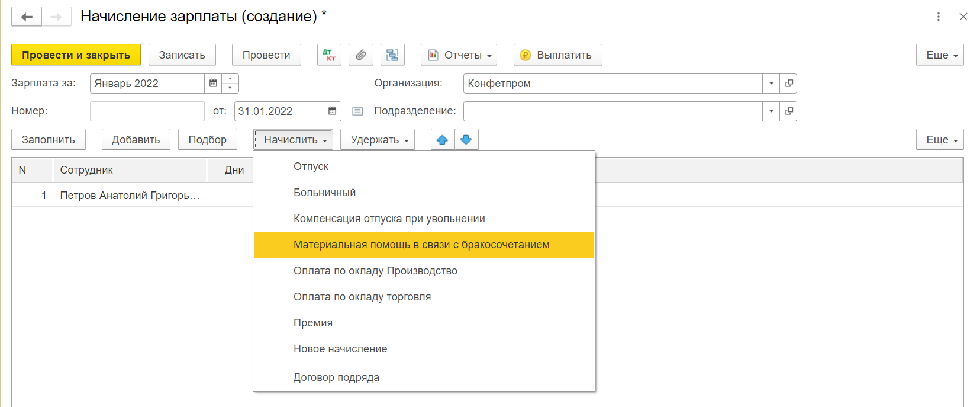980x407 pixels.
Task: Focus the date field 31.01.2022
Action: (x=279, y=111)
